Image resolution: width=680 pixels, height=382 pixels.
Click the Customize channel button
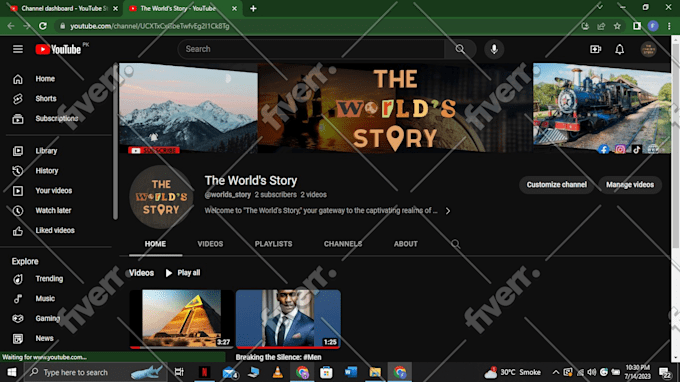556,185
